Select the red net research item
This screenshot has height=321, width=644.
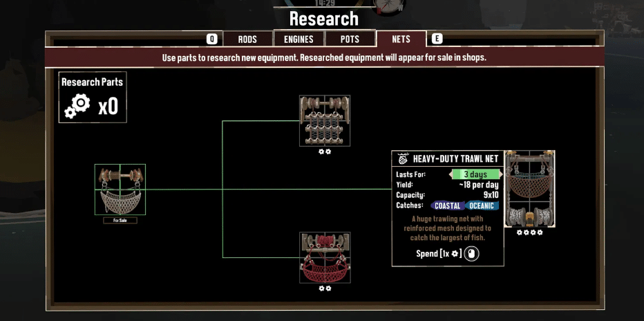click(324, 257)
